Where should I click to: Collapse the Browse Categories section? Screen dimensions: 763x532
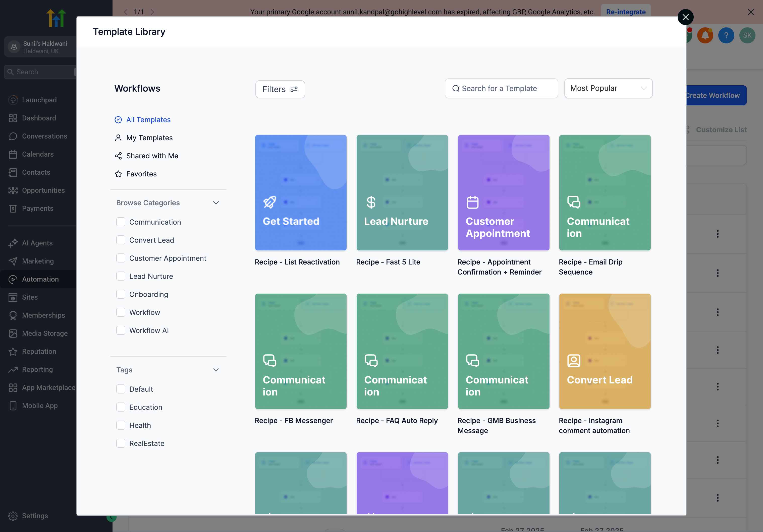click(x=216, y=203)
